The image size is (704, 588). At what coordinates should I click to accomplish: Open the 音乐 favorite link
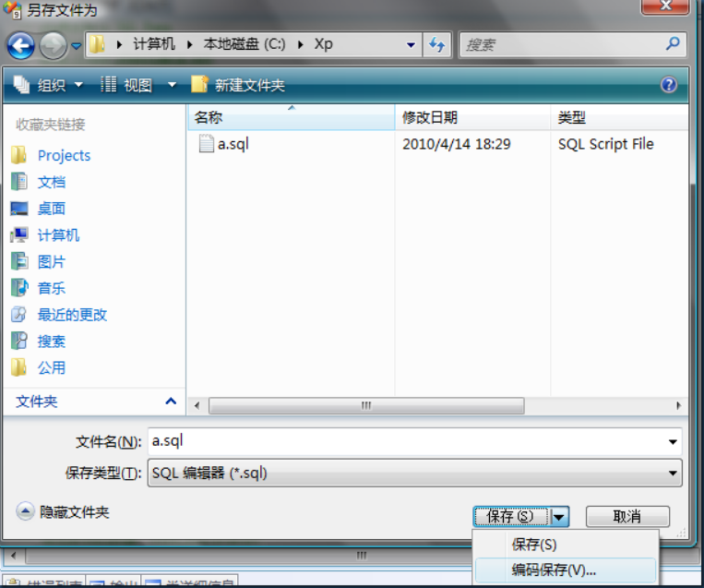pos(51,288)
